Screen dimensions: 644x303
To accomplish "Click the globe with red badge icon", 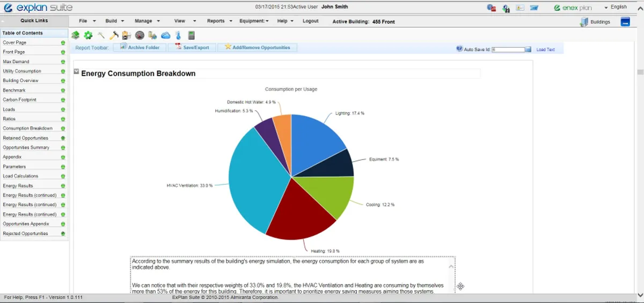I will coord(491,8).
